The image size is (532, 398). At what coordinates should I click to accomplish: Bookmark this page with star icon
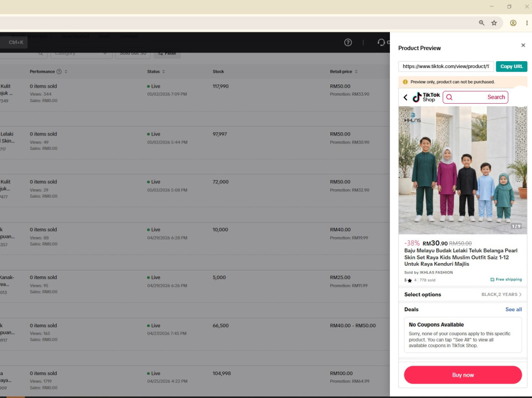[494, 23]
